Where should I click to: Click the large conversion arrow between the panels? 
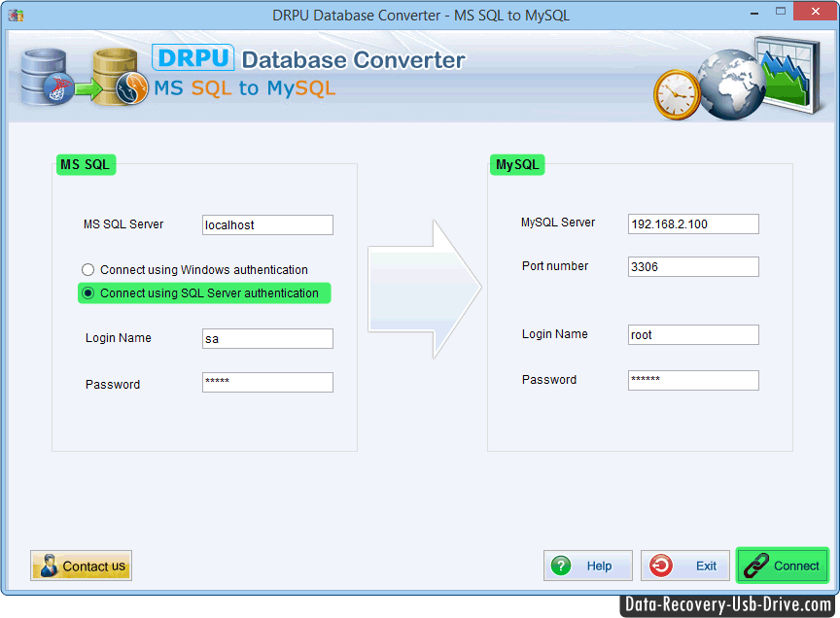click(425, 289)
